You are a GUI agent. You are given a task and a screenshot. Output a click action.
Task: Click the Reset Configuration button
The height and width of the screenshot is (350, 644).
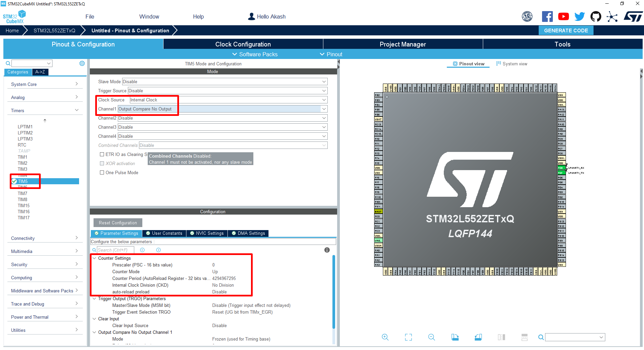click(117, 222)
